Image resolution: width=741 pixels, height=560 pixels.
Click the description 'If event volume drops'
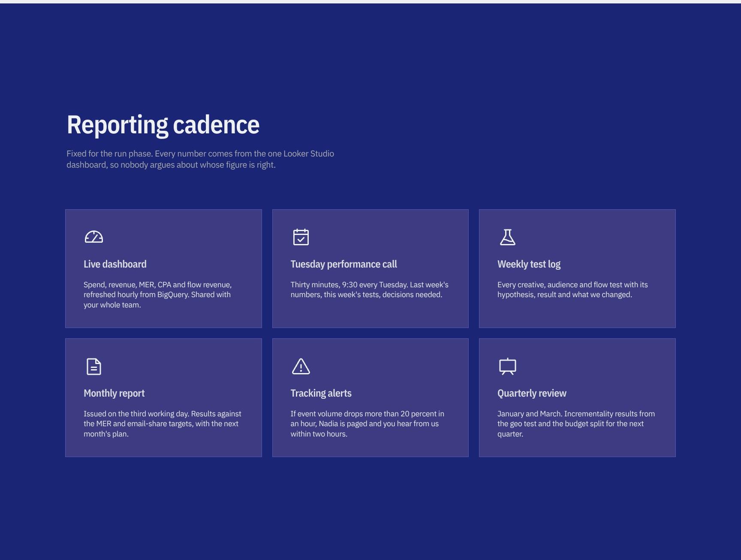pyautogui.click(x=367, y=424)
